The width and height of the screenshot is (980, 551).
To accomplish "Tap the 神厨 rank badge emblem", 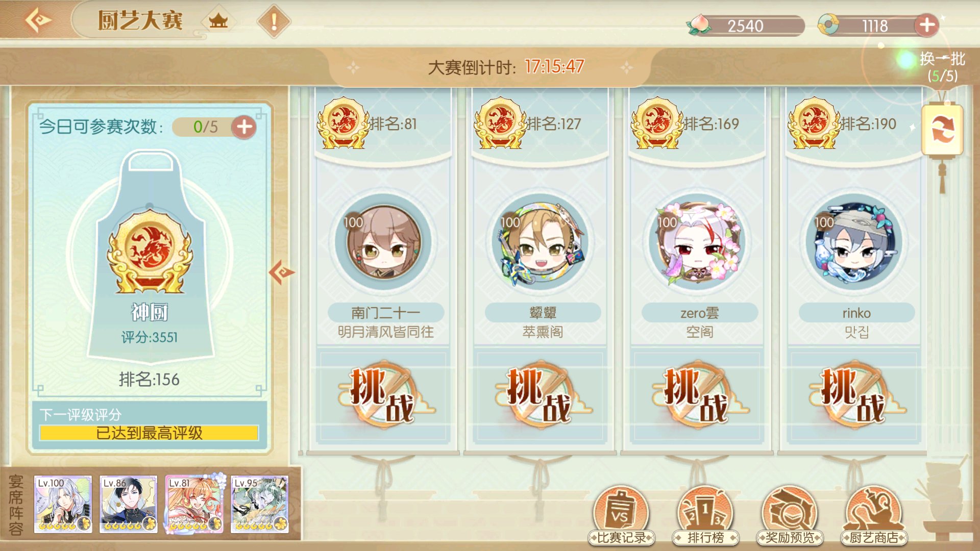I will click(x=150, y=251).
